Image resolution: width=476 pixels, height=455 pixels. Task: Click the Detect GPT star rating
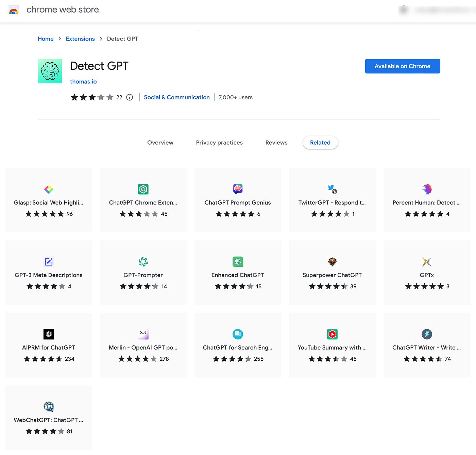point(92,97)
